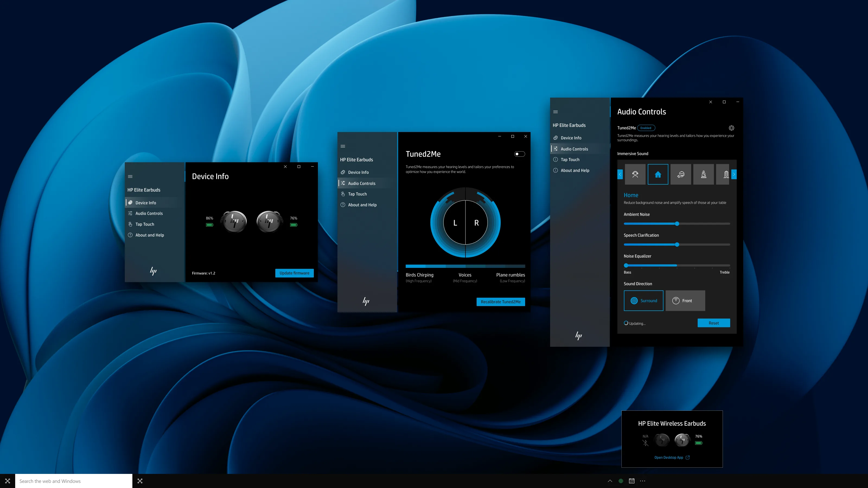Click the L ear half of the Tuned2Me dial
This screenshot has height=488, width=868.
(455, 223)
